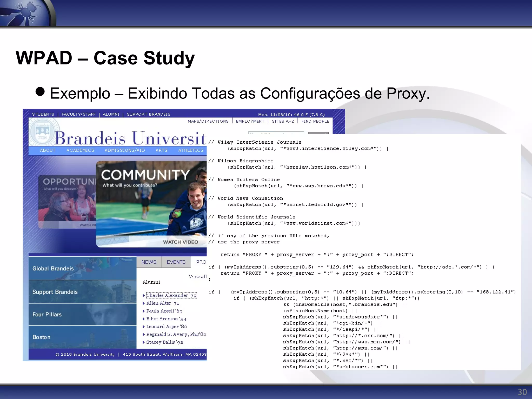
Task: Open the Boston panel
Action: pyautogui.click(x=82, y=337)
